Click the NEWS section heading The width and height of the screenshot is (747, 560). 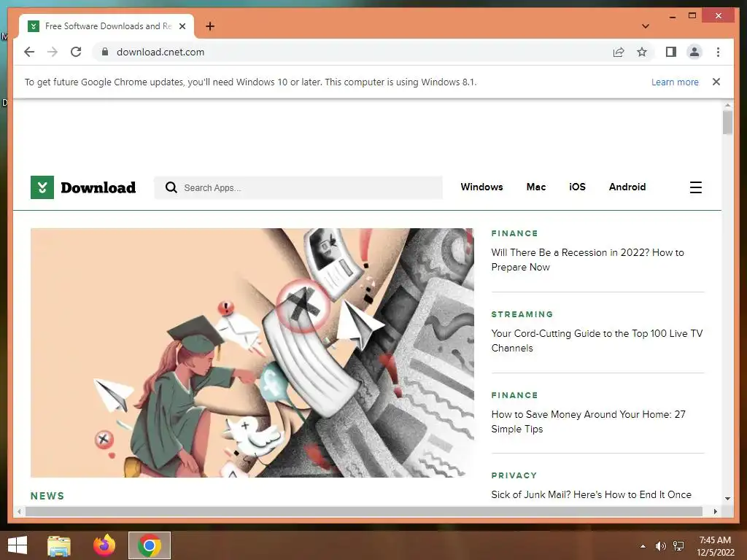click(47, 496)
